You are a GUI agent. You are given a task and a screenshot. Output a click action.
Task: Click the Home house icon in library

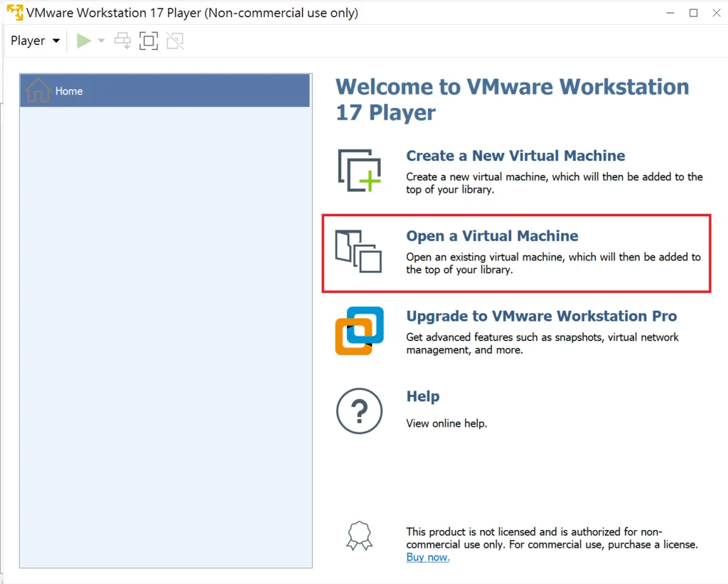point(38,90)
